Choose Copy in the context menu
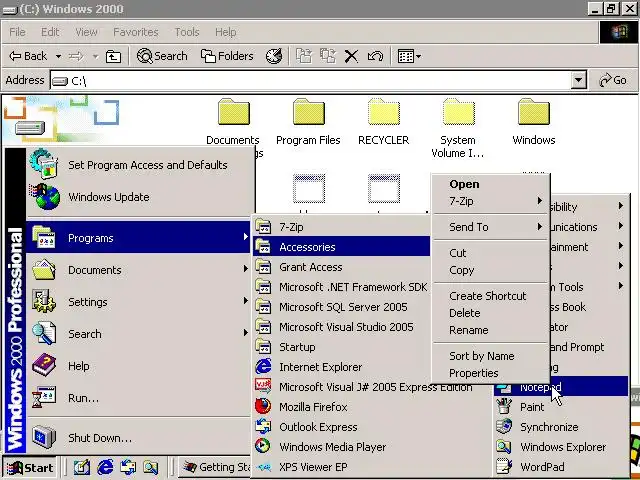Image resolution: width=640 pixels, height=480 pixels. coord(490,270)
